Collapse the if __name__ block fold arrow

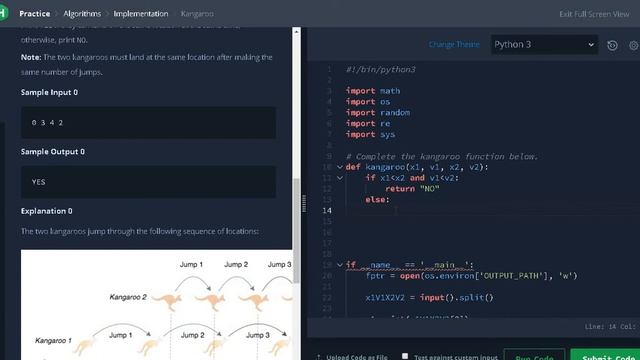340,265
